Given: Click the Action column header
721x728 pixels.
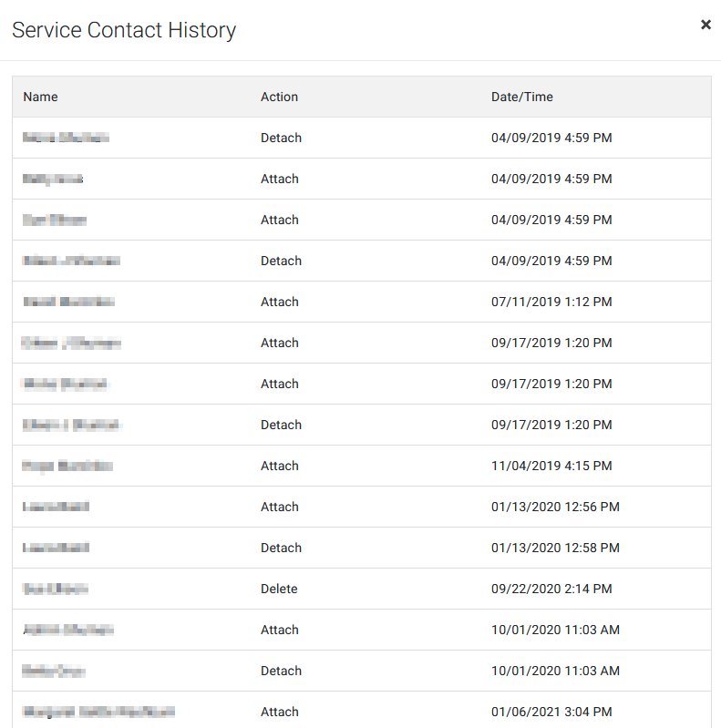Looking at the screenshot, I should pos(279,97).
